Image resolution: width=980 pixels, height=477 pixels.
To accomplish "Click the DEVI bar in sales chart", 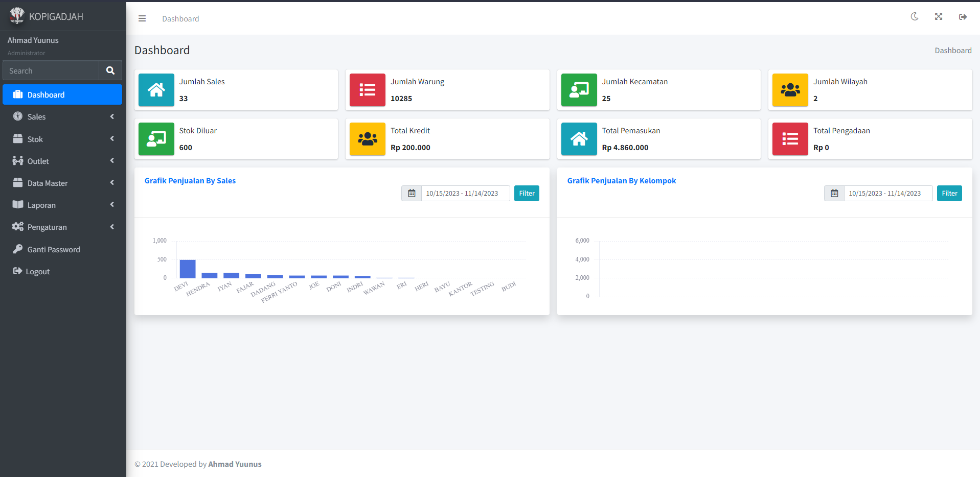I will (188, 269).
